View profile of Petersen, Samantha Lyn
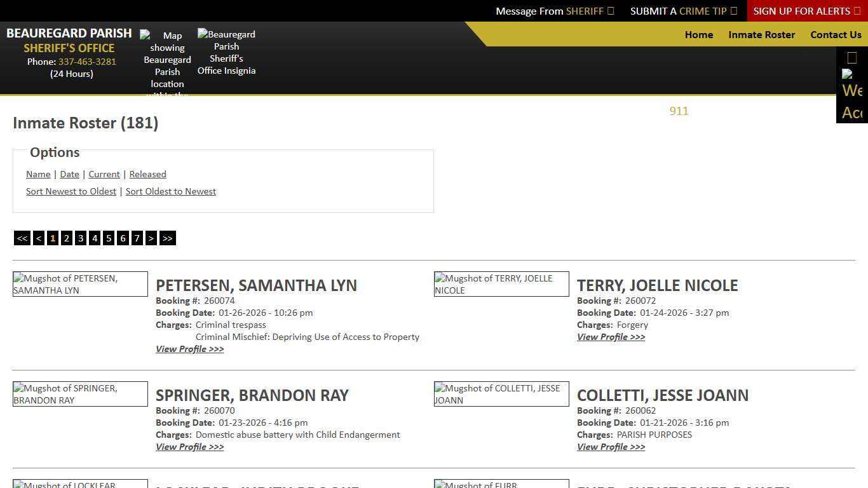 coord(189,349)
